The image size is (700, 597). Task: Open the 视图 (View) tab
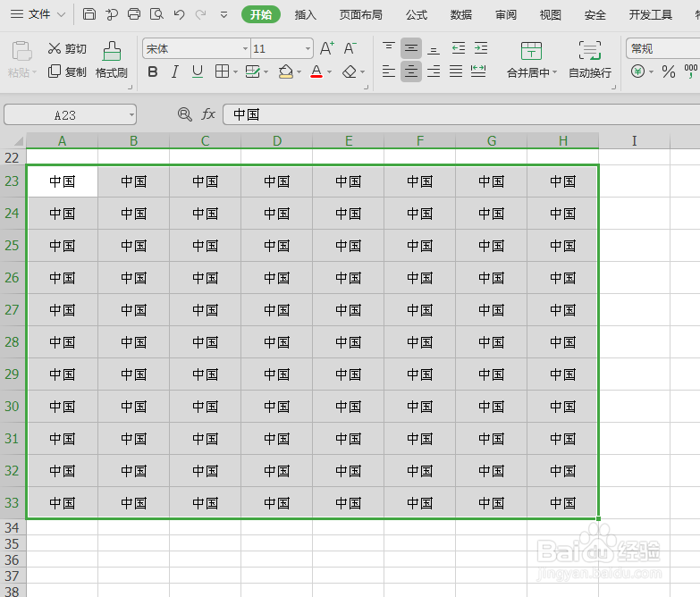point(550,14)
